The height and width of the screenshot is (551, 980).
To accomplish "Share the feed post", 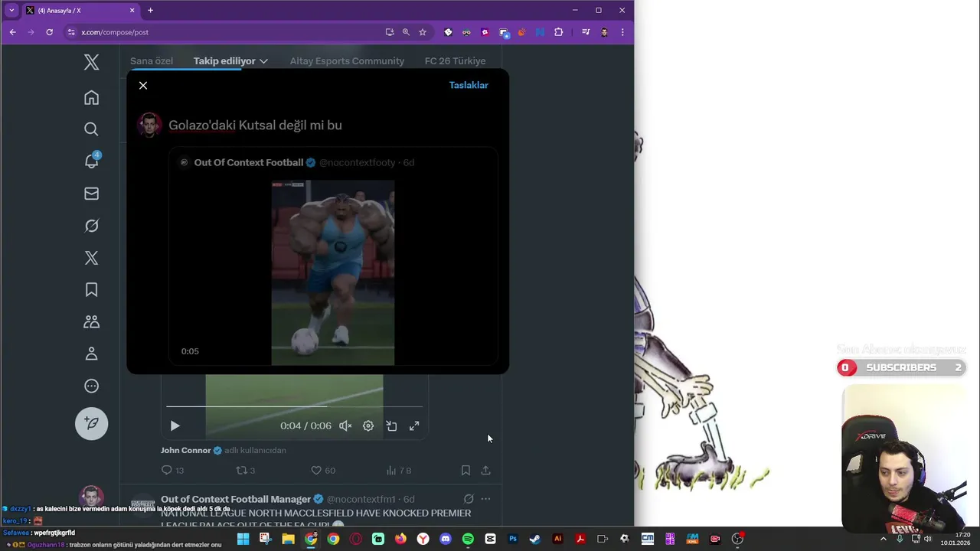I will pos(485,471).
